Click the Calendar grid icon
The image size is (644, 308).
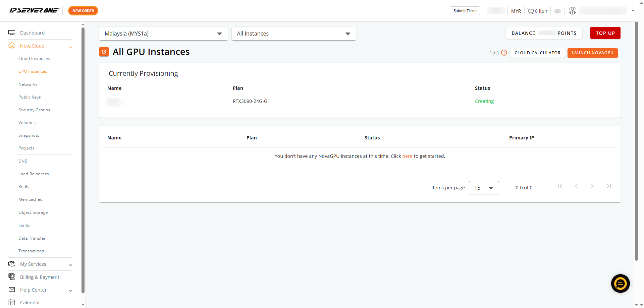click(12, 302)
